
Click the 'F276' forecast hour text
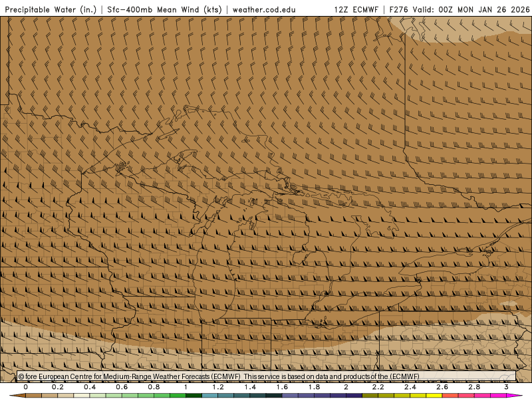tap(399, 9)
